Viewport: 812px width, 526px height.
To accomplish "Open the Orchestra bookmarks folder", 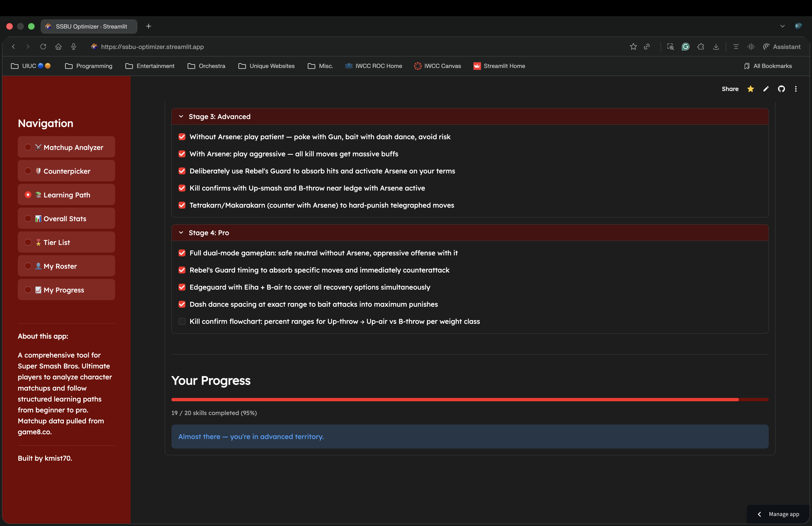I will [206, 66].
